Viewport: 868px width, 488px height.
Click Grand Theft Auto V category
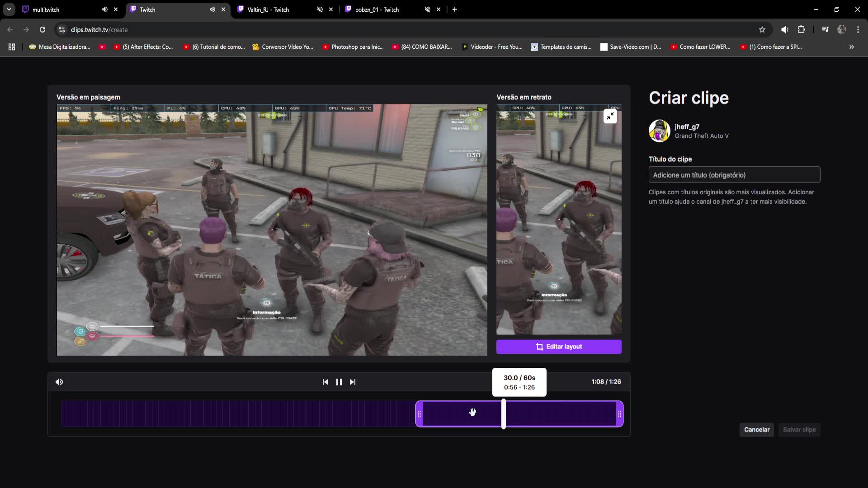[702, 136]
